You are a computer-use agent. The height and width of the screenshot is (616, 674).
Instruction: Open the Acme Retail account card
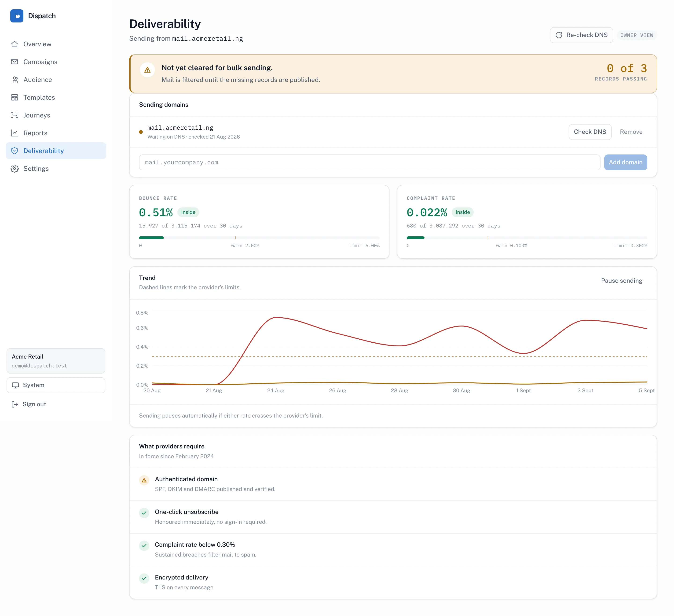56,361
